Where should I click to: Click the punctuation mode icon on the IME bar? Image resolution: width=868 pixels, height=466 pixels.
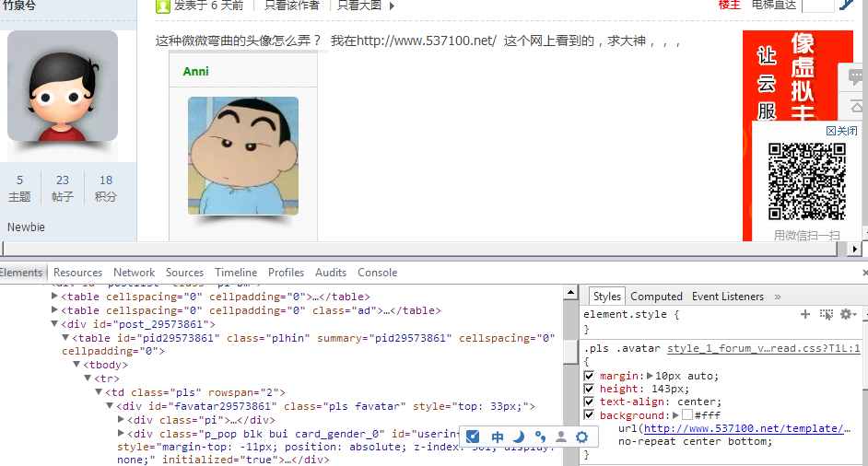pyautogui.click(x=540, y=437)
